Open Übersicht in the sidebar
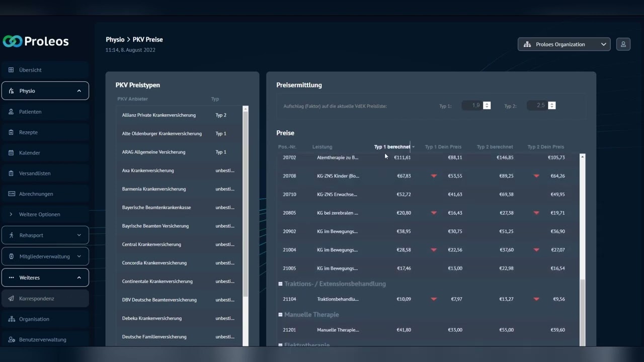The width and height of the screenshot is (644, 362). pyautogui.click(x=45, y=70)
